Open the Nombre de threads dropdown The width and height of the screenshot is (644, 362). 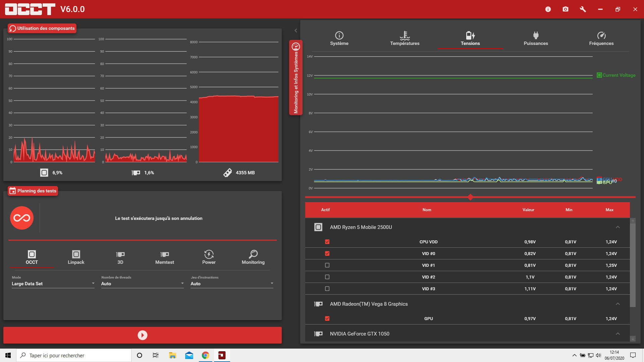[143, 284]
